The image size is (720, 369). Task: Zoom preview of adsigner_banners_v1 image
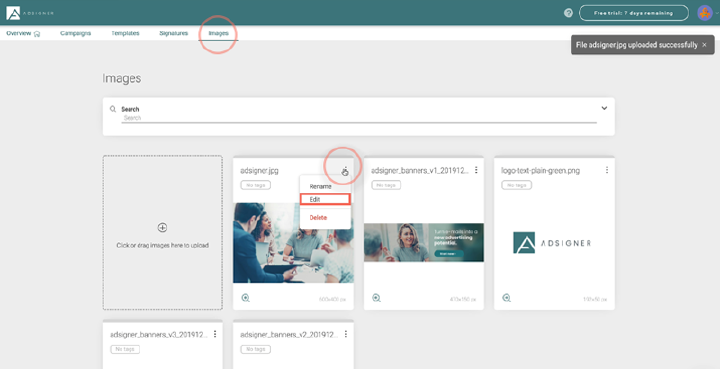coord(377,298)
